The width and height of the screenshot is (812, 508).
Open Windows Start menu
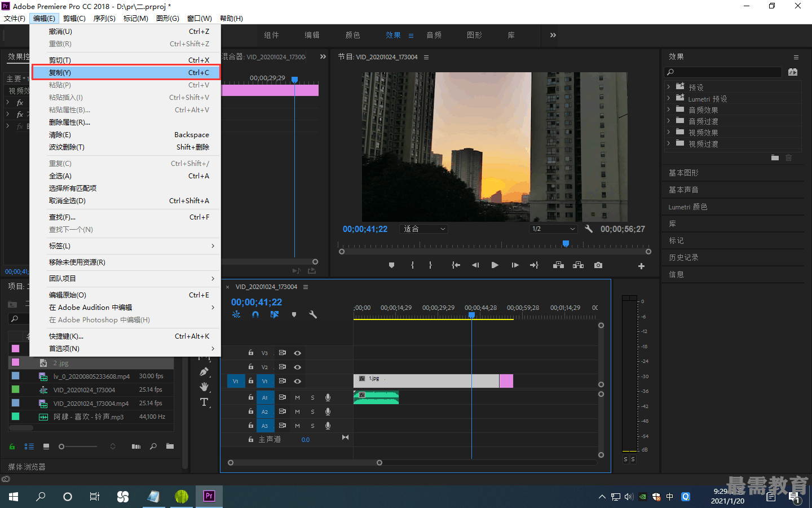14,497
